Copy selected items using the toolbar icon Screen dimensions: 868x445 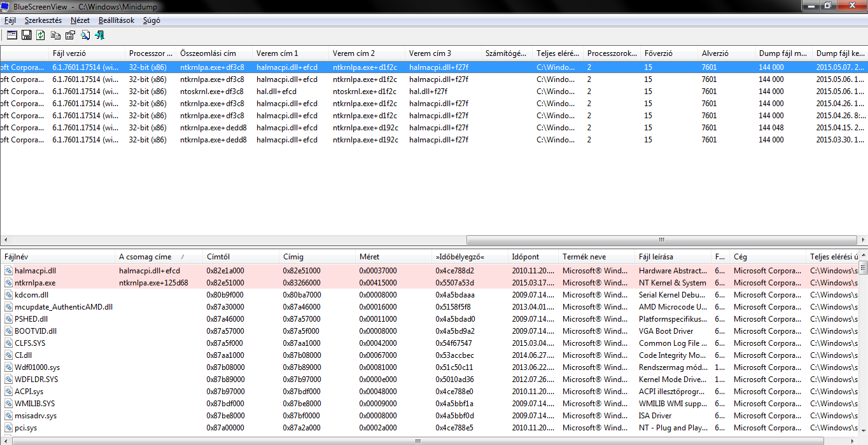[x=55, y=36]
